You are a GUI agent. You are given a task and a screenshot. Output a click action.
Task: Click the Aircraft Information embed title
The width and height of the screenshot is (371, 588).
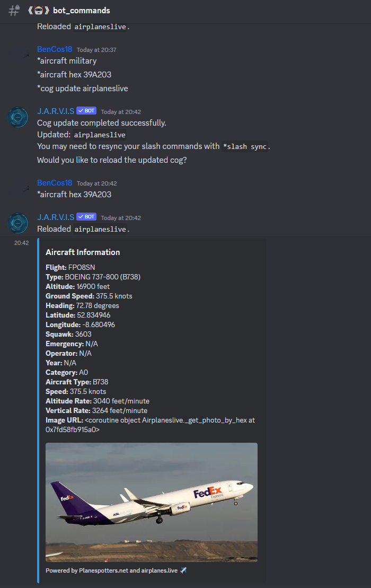pyautogui.click(x=83, y=252)
